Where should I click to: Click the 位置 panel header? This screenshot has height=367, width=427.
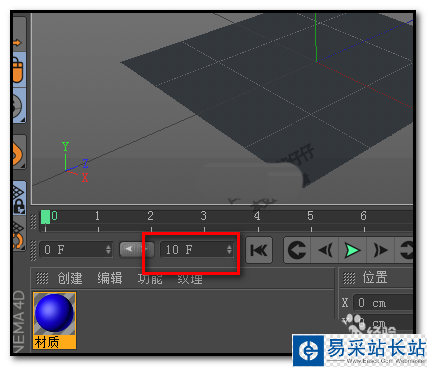(x=375, y=278)
